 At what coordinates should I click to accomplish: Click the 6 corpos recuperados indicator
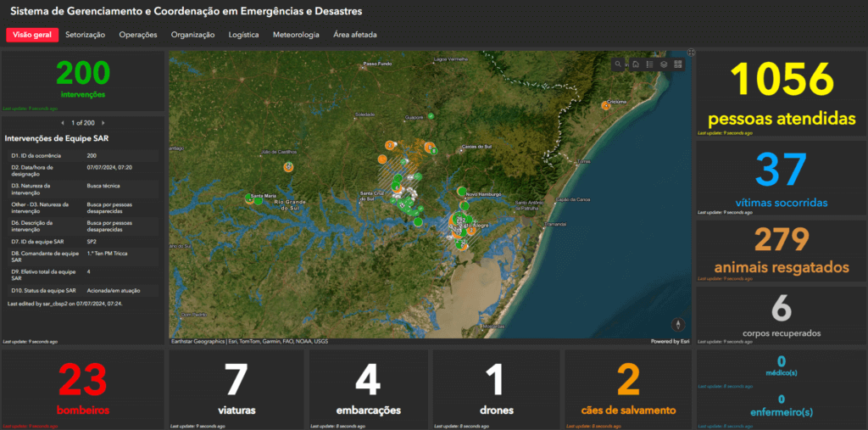tap(782, 314)
